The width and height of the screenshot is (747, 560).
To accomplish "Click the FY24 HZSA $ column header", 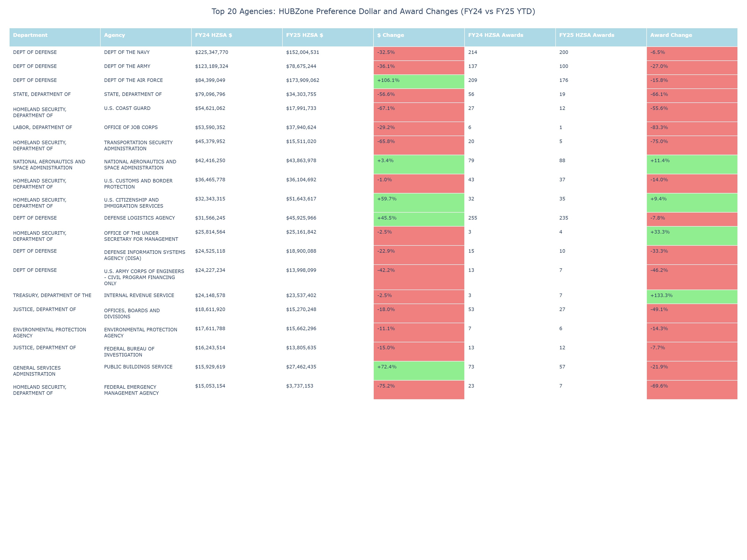I will pos(213,35).
